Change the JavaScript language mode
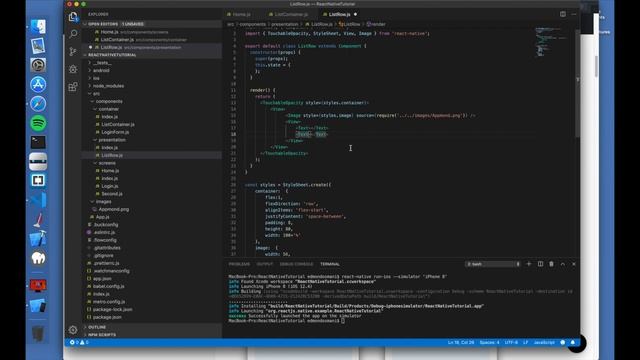This screenshot has width=640, height=360. pyautogui.click(x=544, y=342)
